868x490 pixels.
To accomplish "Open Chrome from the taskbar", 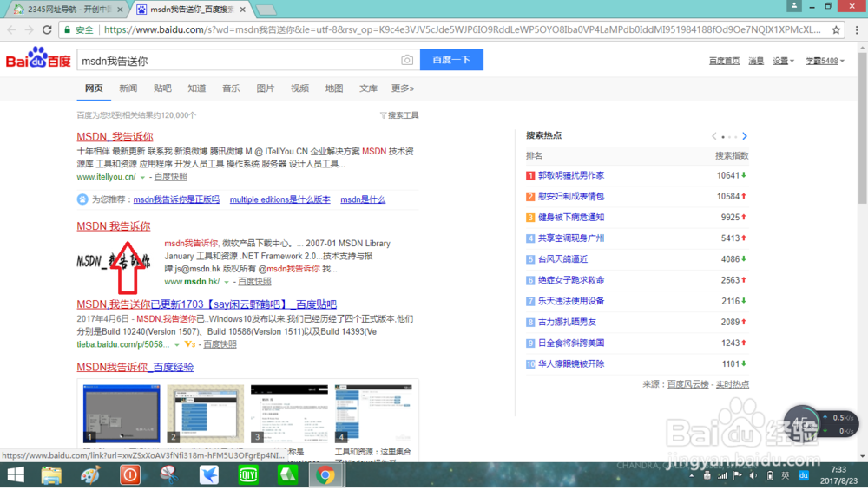I will click(x=325, y=475).
